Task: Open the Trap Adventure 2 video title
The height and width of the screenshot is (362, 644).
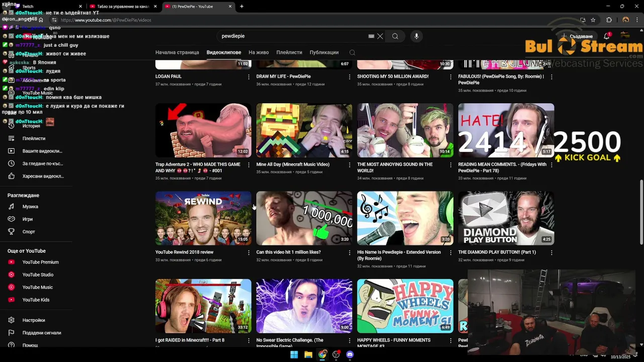Action: tap(198, 167)
